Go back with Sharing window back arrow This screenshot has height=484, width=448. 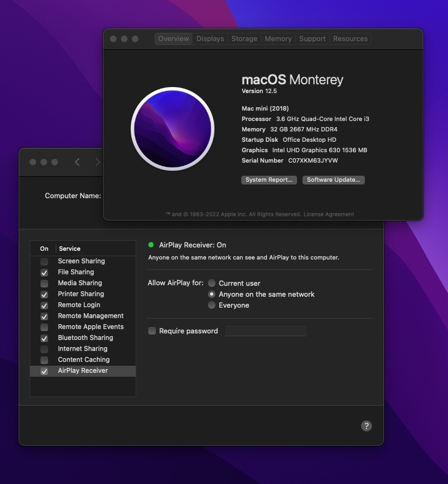coord(77,162)
